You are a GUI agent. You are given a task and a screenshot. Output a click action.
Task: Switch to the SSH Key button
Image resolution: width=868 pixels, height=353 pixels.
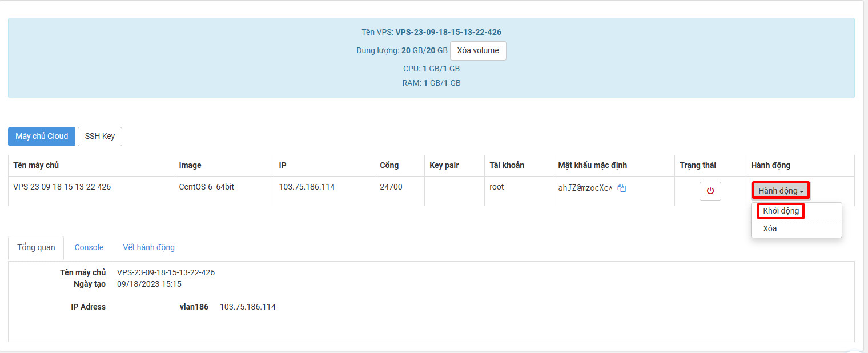click(100, 136)
